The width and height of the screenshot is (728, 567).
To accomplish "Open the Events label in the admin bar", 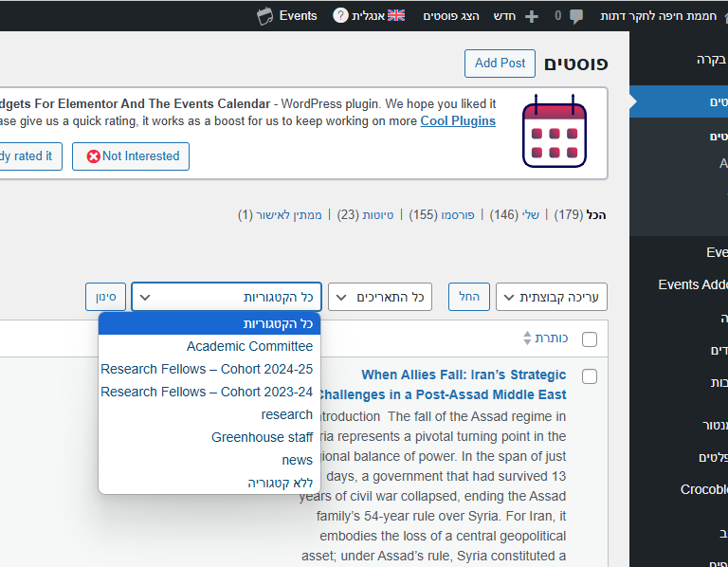I will coord(298,16).
